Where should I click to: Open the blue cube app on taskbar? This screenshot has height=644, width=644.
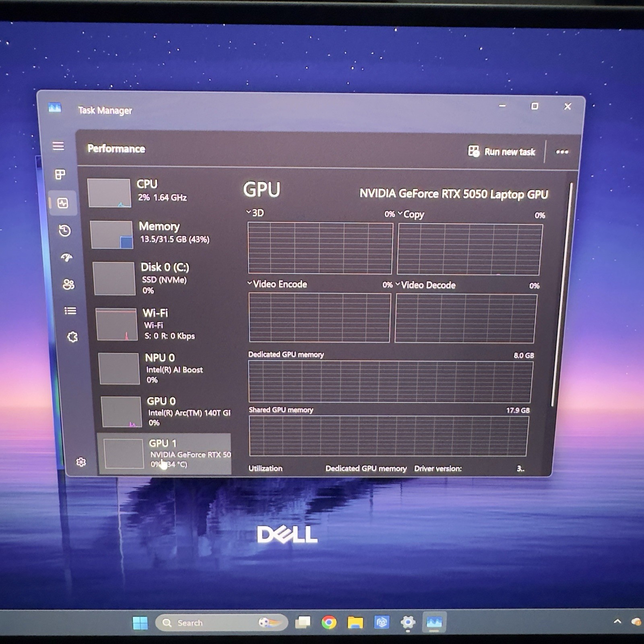(381, 622)
